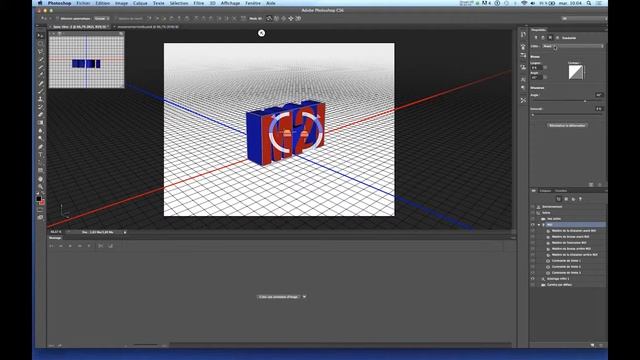Toggle visibility of Eclairage infini 1

pyautogui.click(x=533, y=279)
